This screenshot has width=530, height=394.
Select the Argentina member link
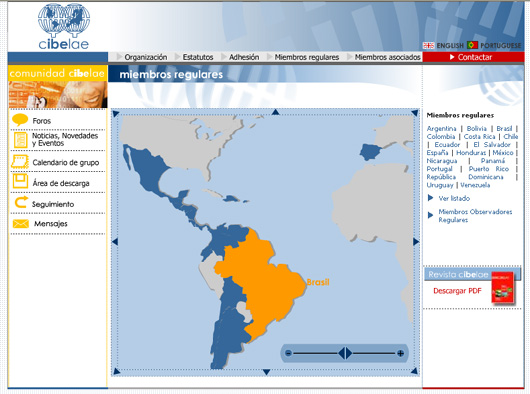(x=441, y=128)
